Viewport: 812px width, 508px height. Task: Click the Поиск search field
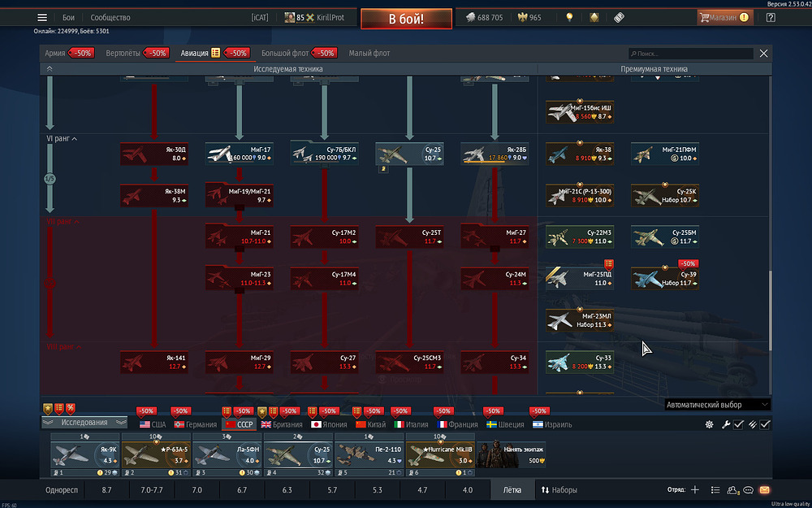[x=690, y=54]
